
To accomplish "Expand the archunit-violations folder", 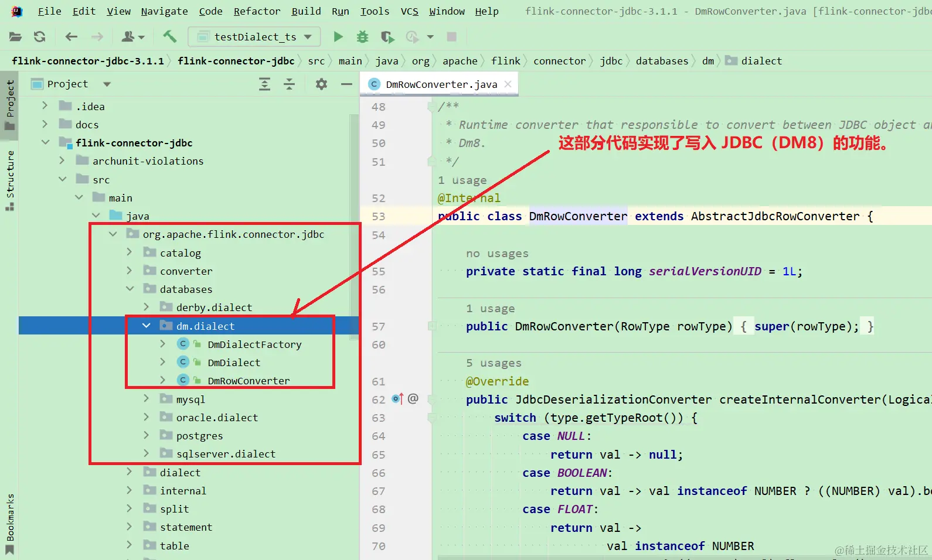I will tap(62, 161).
